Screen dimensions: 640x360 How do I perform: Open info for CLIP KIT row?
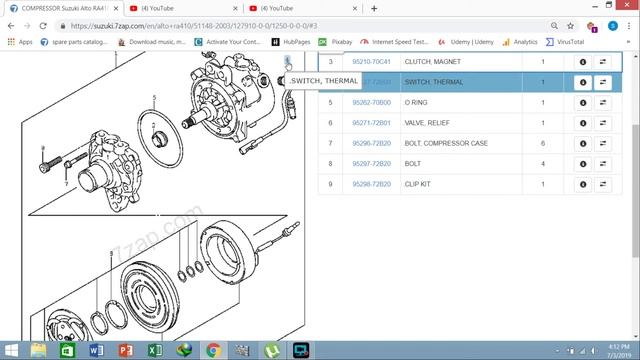[583, 184]
